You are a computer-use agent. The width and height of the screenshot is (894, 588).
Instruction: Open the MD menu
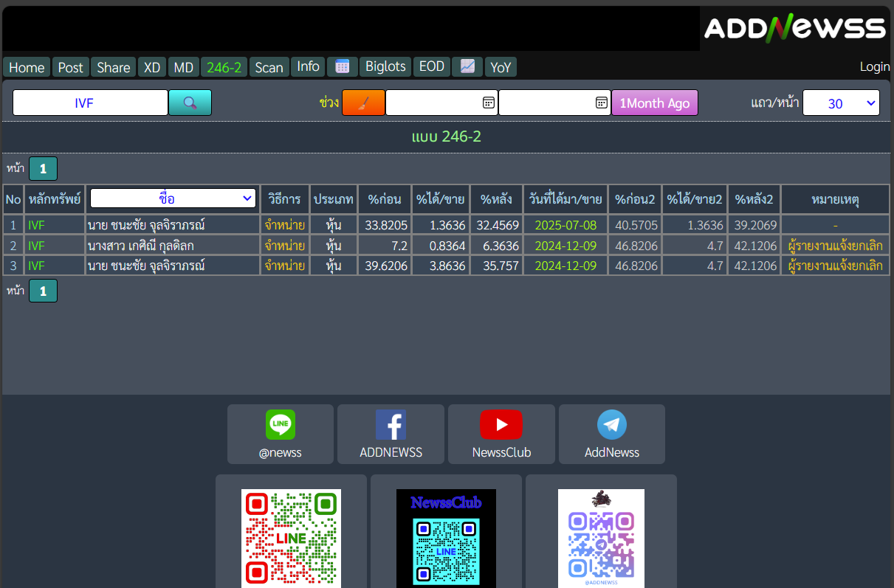click(x=183, y=67)
